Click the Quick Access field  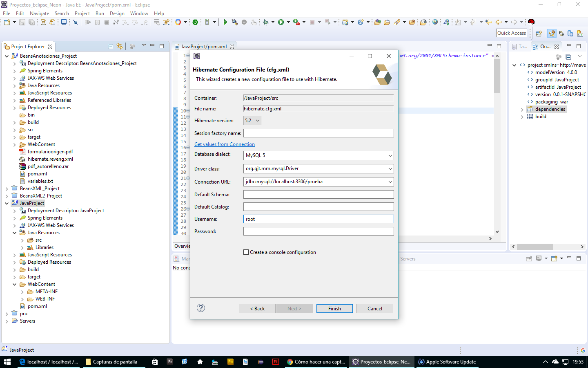[x=512, y=33]
